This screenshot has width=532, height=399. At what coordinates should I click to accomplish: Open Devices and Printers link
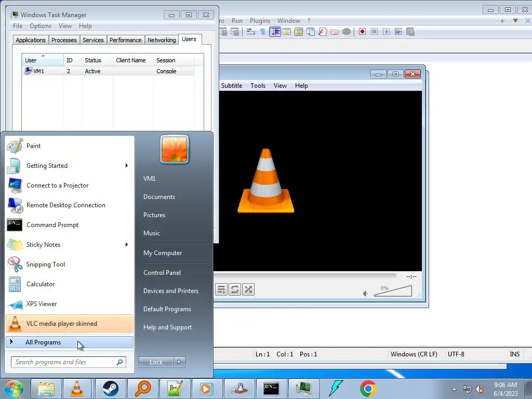[x=170, y=291]
